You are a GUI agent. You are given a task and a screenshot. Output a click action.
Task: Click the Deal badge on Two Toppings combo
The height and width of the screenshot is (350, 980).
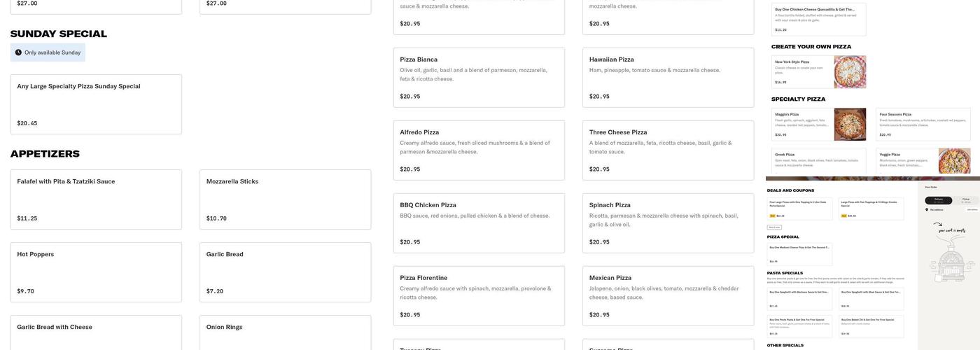click(844, 216)
